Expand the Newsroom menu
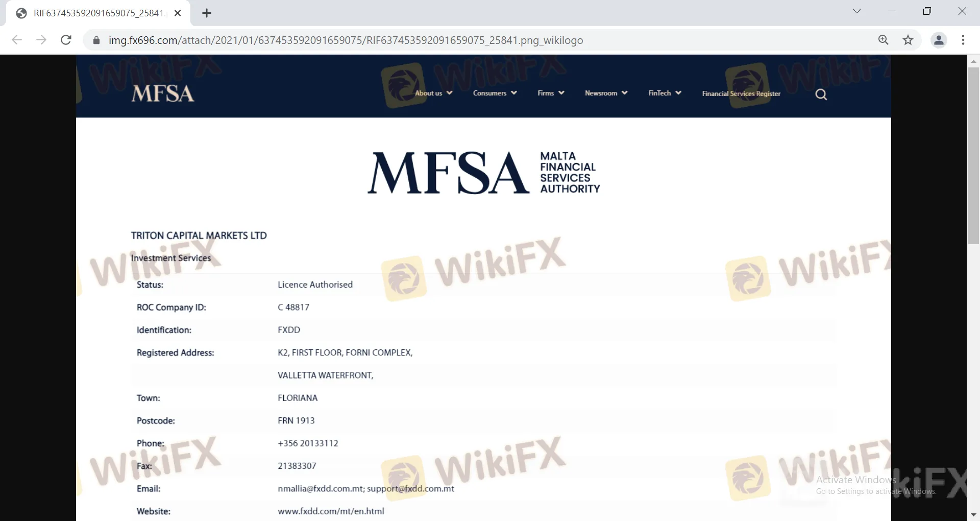Image resolution: width=980 pixels, height=521 pixels. coord(606,93)
